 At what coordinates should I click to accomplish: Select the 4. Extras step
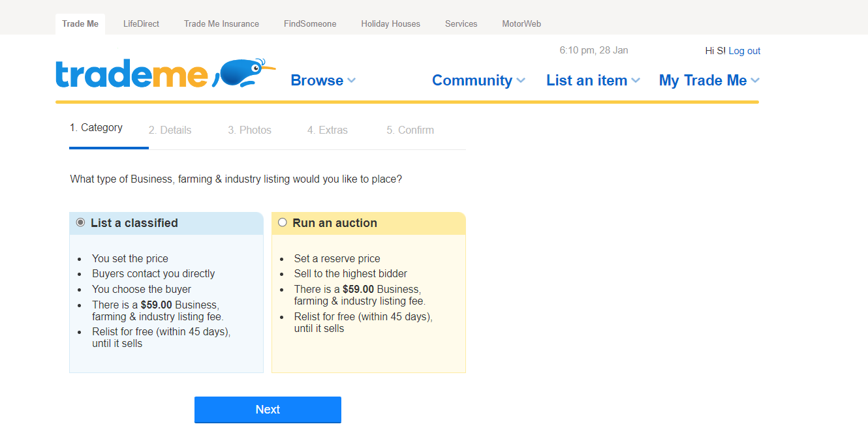[327, 130]
